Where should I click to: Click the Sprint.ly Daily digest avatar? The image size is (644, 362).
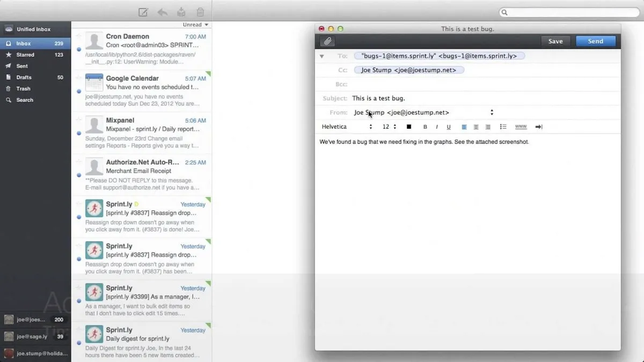(x=94, y=334)
